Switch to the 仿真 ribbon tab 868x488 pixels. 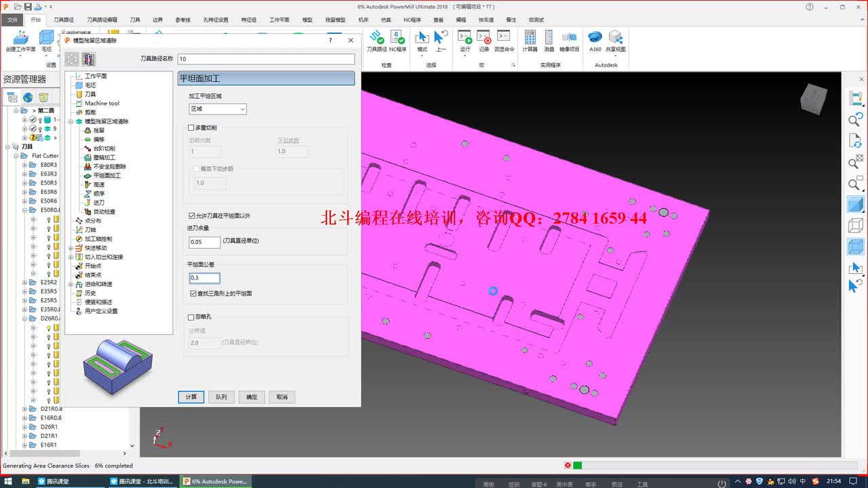tap(386, 20)
